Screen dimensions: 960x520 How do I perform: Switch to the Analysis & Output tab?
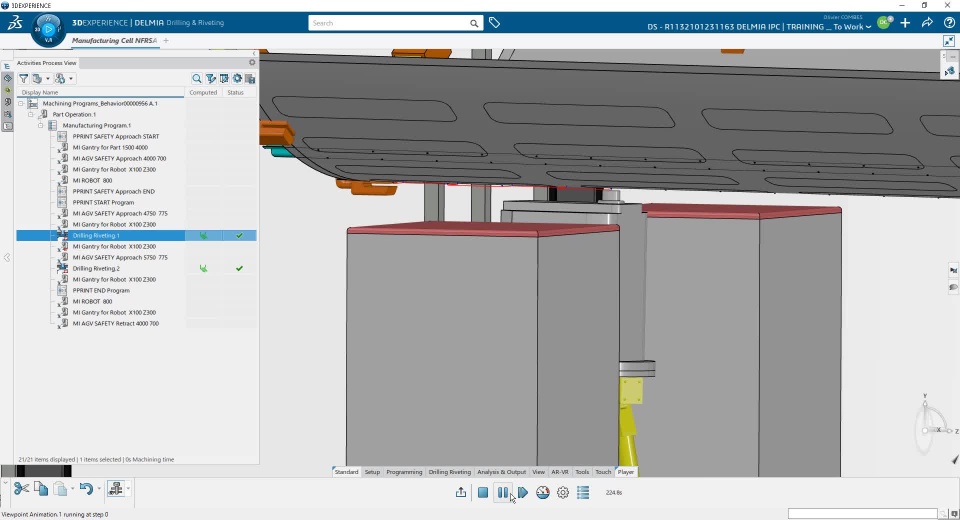pos(501,472)
